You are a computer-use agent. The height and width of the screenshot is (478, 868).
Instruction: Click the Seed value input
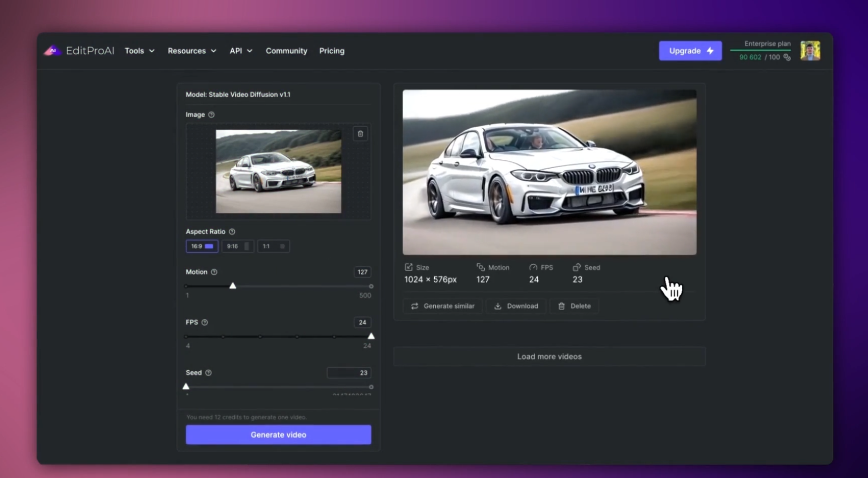click(349, 373)
